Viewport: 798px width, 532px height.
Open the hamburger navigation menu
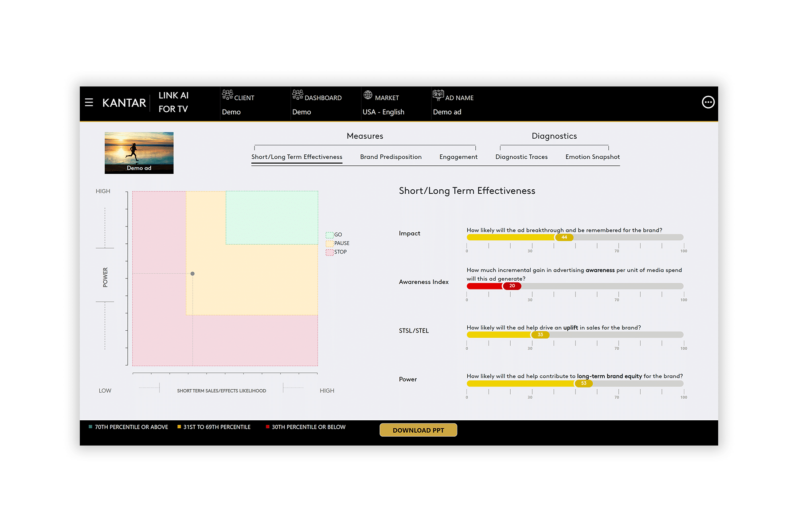89,102
